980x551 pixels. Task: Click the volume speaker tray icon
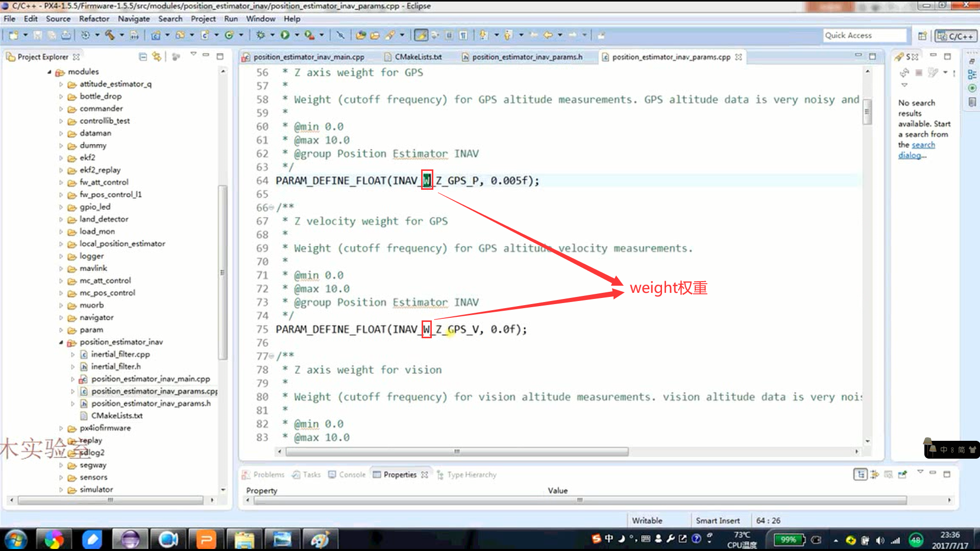[x=880, y=540]
